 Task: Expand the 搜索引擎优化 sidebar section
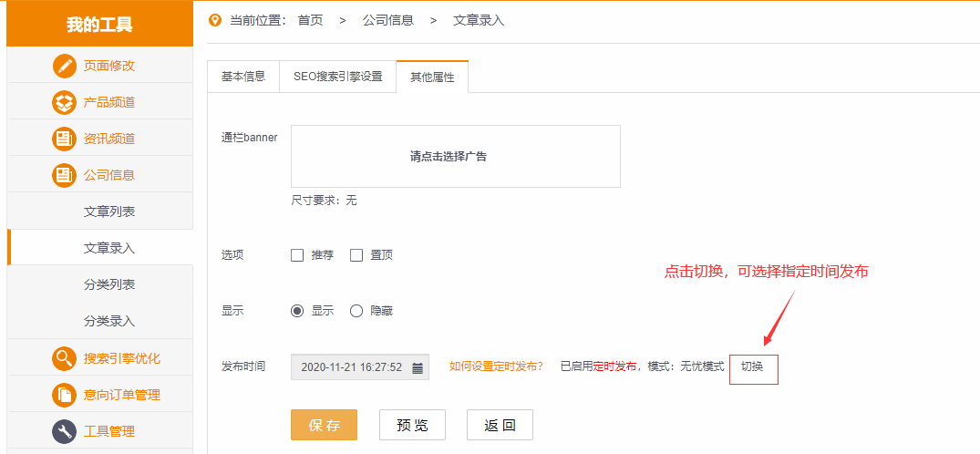coord(100,358)
